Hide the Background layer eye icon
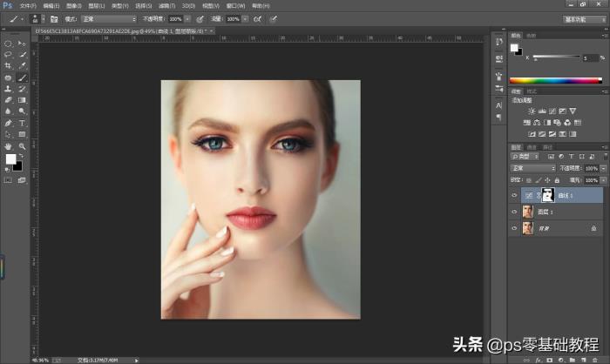 pos(514,227)
